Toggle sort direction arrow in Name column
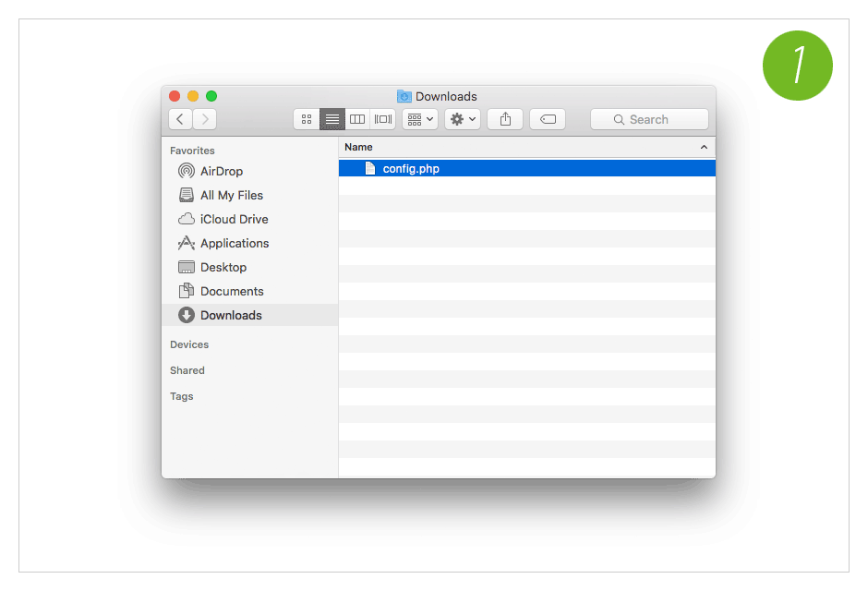This screenshot has width=868, height=591. [x=704, y=147]
